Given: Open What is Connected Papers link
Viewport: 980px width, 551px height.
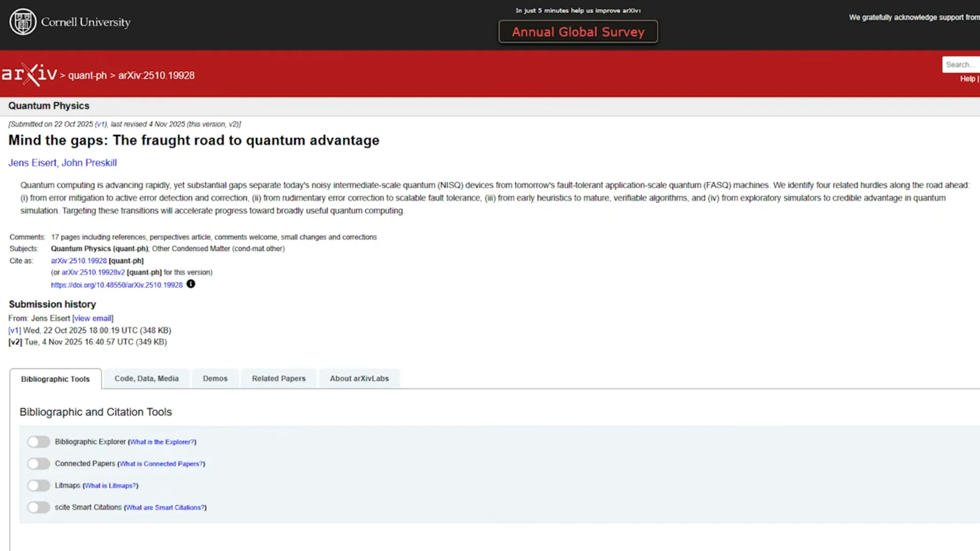Looking at the screenshot, I should tap(161, 464).
